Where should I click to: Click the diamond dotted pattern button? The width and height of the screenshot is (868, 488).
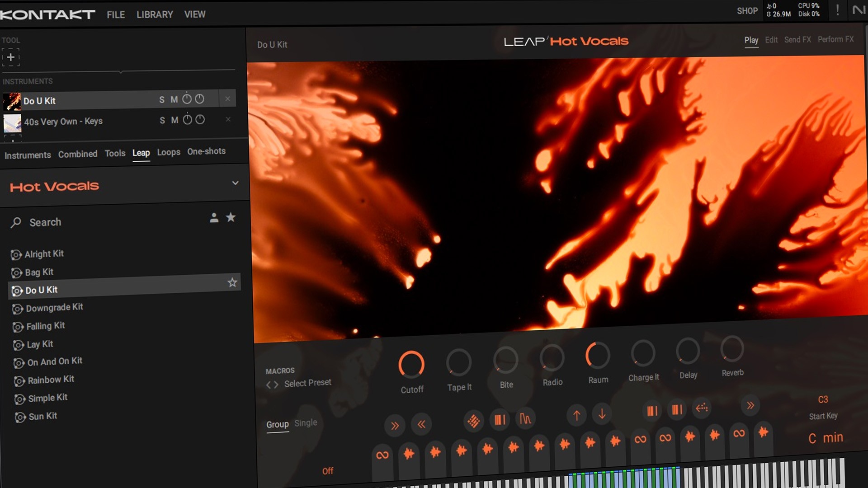pos(473,421)
